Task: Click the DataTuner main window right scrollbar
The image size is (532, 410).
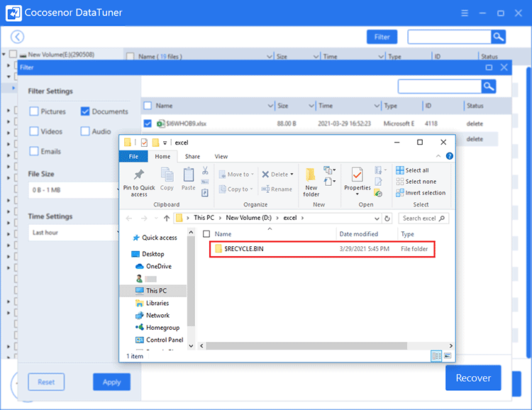Action: (528, 212)
